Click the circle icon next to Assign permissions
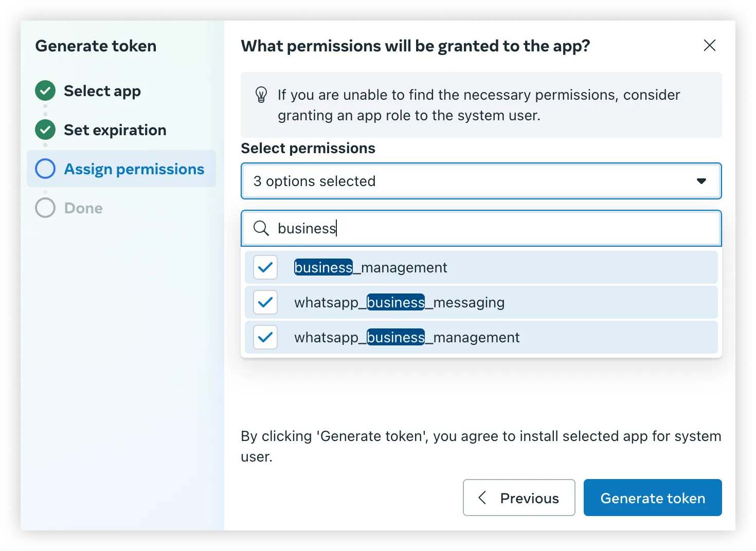The height and width of the screenshot is (551, 756). tap(45, 169)
